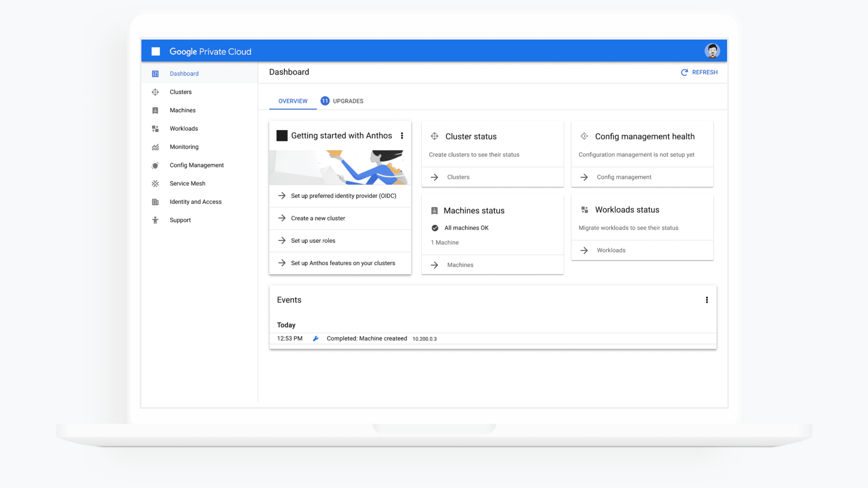Click the Machine created event row

(x=366, y=338)
